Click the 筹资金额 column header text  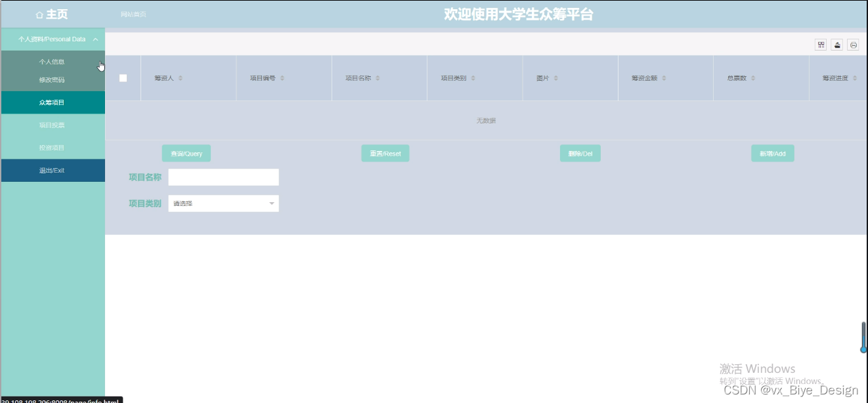[x=645, y=78]
